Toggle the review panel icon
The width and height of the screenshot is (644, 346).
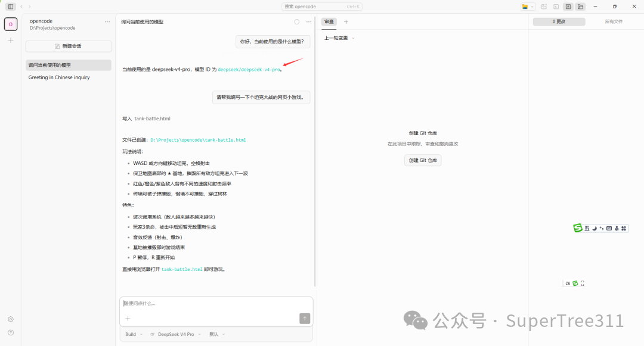tap(568, 7)
